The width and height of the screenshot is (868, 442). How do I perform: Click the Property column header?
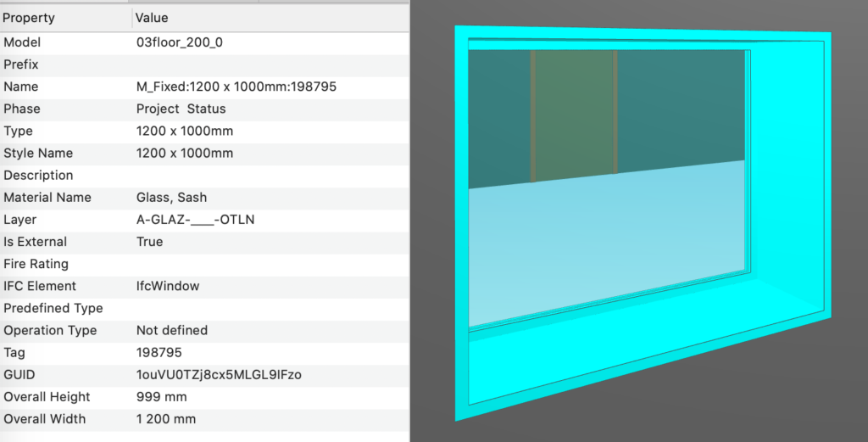pyautogui.click(x=29, y=18)
